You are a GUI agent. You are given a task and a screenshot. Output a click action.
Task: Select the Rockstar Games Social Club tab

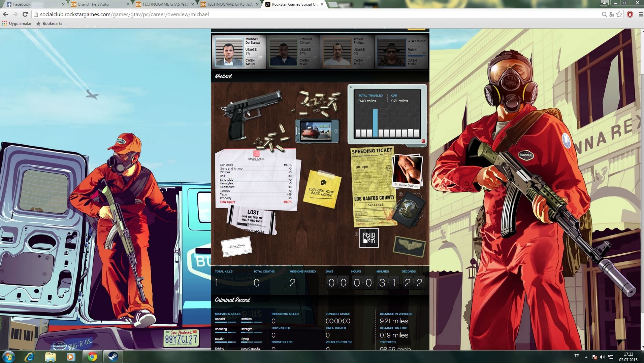pyautogui.click(x=295, y=4)
